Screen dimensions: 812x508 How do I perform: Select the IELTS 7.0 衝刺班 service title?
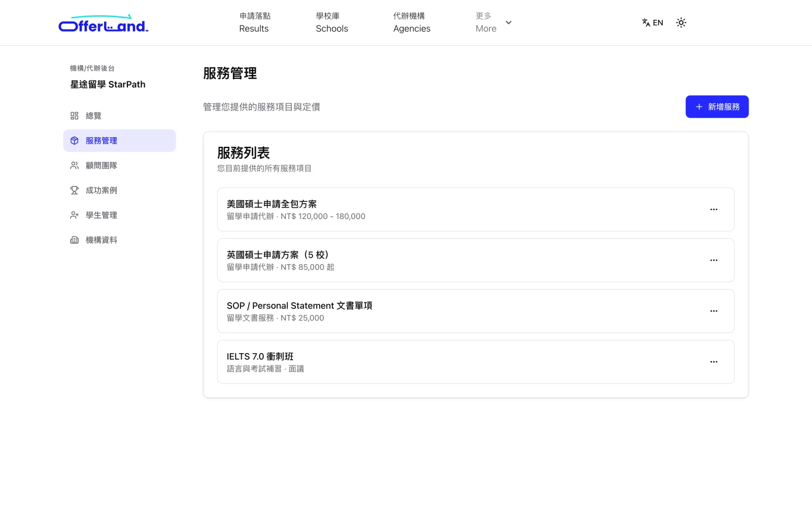[x=260, y=357]
